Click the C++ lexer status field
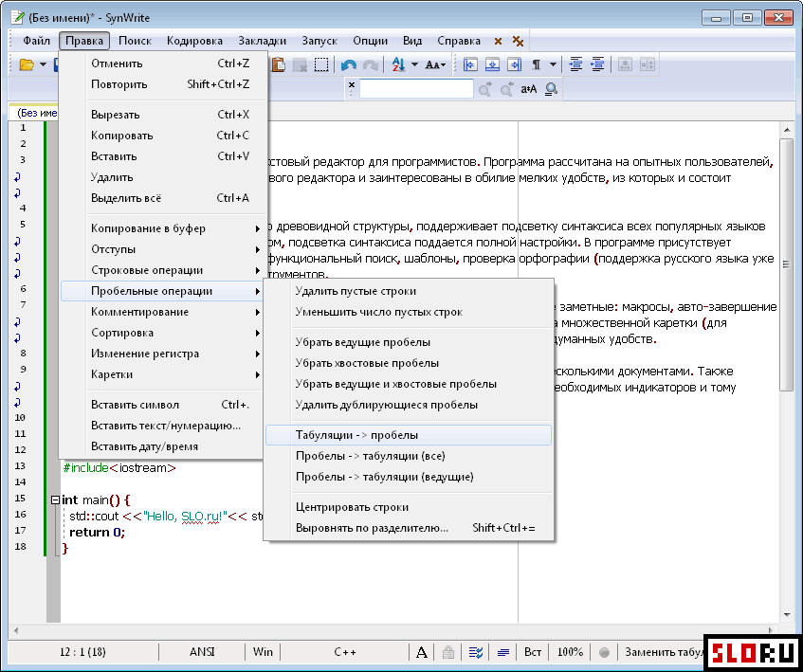Viewport: 803px width, 672px height. tap(345, 652)
